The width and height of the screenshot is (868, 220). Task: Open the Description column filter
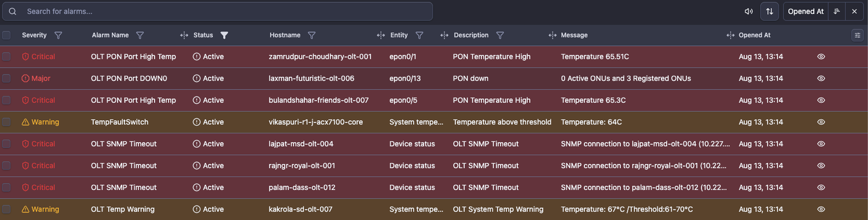[500, 35]
